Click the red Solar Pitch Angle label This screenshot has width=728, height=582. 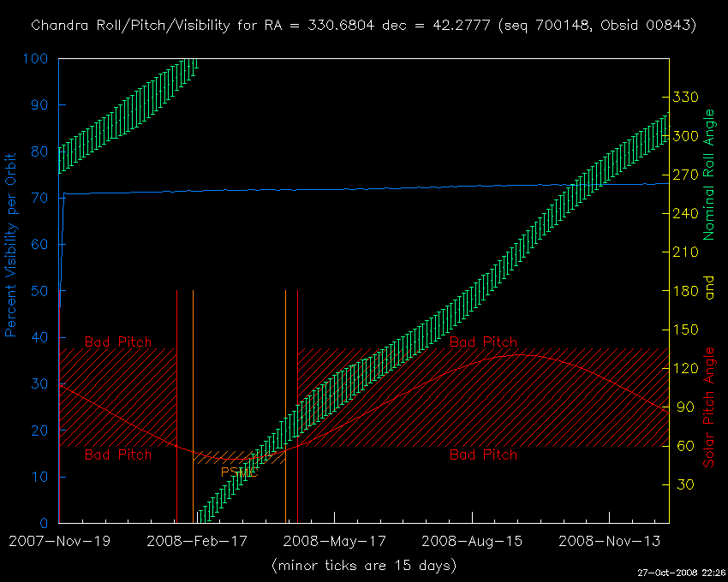[x=708, y=407]
